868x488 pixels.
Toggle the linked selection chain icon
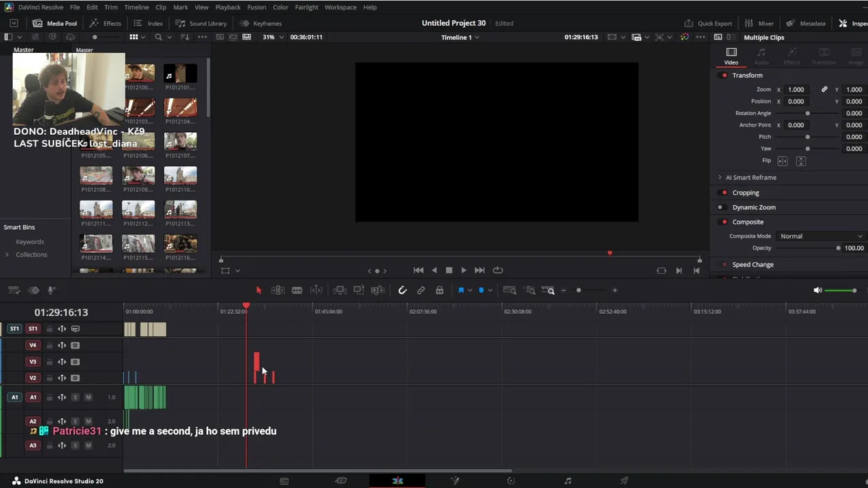(x=421, y=290)
